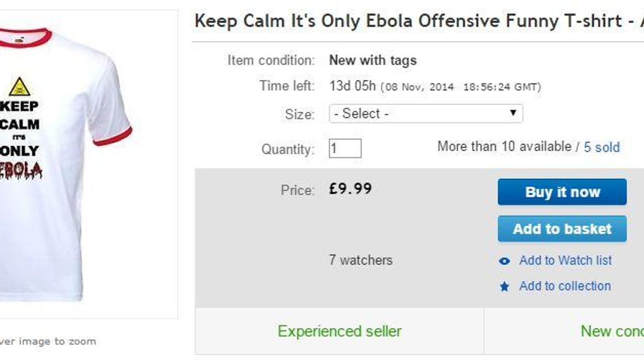
Task: Open the Add to Watch list link
Action: [x=565, y=260]
